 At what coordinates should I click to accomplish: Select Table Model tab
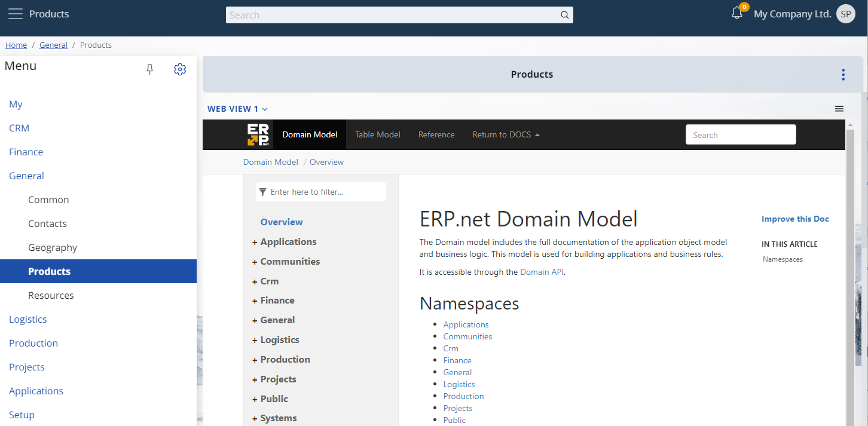(x=378, y=134)
